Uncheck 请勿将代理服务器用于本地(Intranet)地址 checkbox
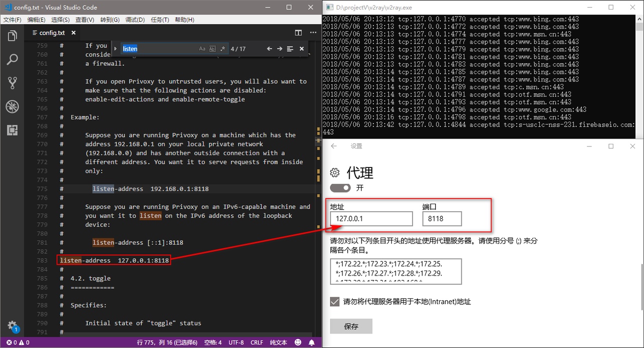 [335, 301]
